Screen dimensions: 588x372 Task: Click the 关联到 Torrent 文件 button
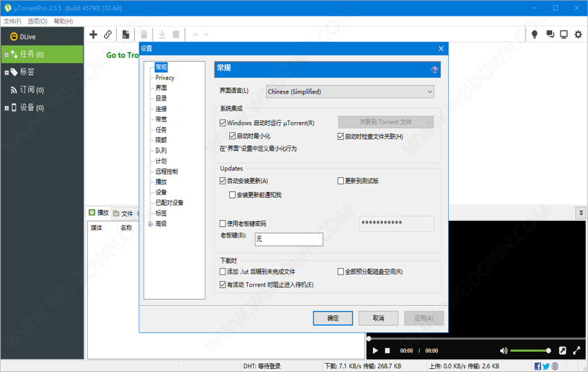click(x=386, y=122)
